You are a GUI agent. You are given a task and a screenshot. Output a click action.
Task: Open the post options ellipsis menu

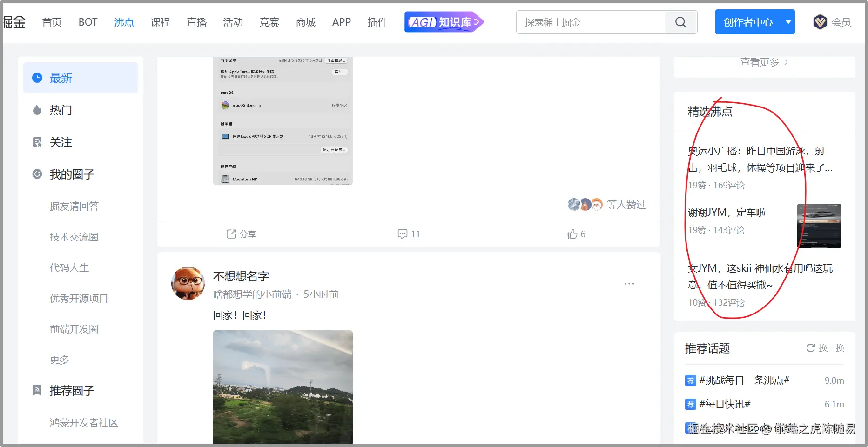[629, 283]
